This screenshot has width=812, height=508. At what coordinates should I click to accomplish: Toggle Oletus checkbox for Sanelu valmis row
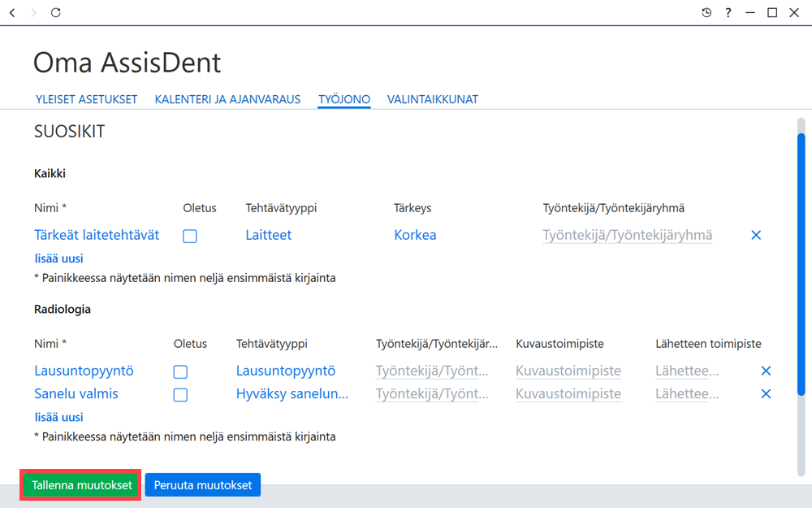pos(181,395)
